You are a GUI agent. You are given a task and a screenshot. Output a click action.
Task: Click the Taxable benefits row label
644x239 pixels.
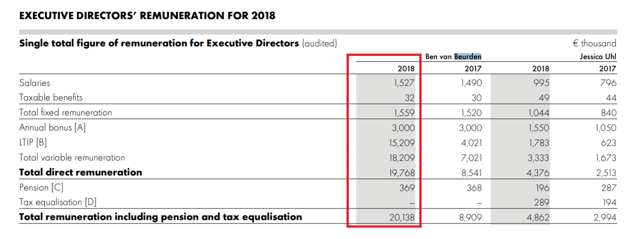[x=51, y=98]
